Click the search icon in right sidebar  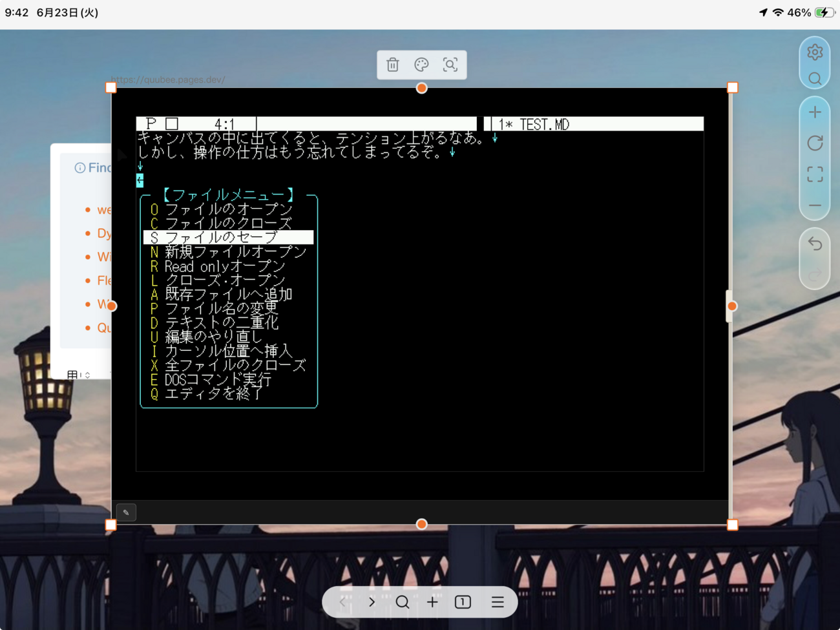(815, 79)
